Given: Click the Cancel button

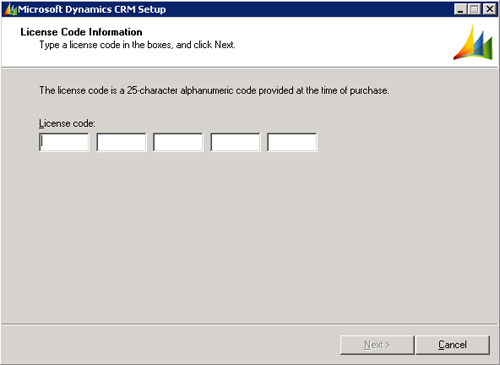Looking at the screenshot, I should pyautogui.click(x=453, y=345).
